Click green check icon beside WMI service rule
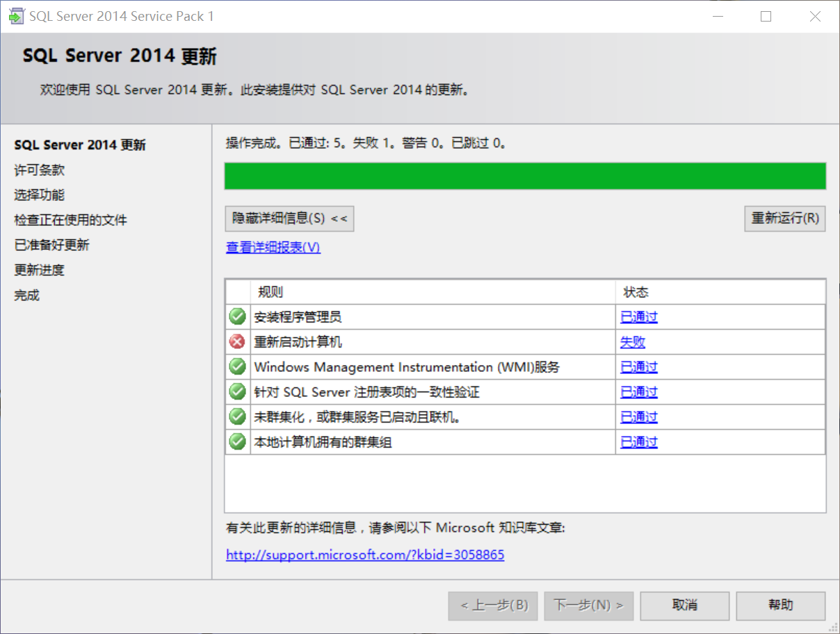Viewport: 840px width, 634px height. [x=238, y=367]
